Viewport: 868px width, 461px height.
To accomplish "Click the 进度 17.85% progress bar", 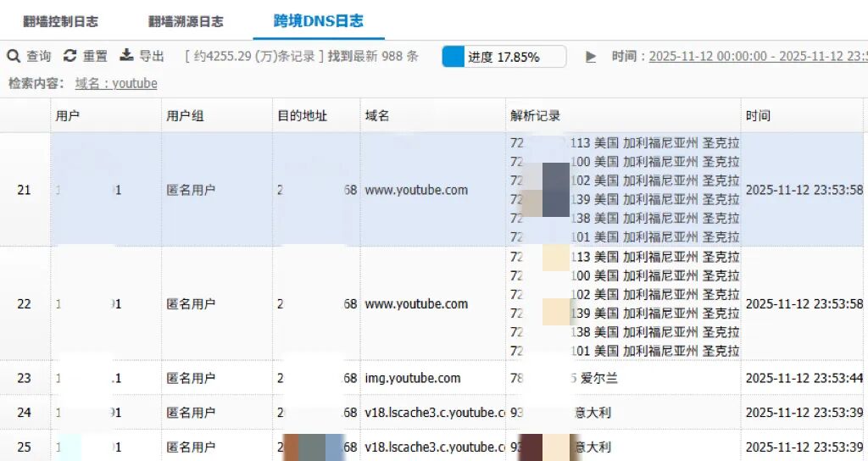I will click(504, 57).
